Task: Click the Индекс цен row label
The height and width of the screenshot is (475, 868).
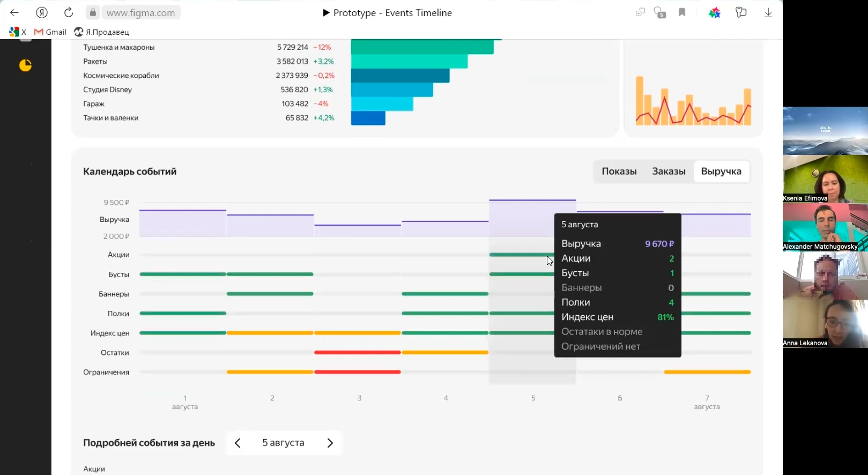Action: tap(110, 333)
